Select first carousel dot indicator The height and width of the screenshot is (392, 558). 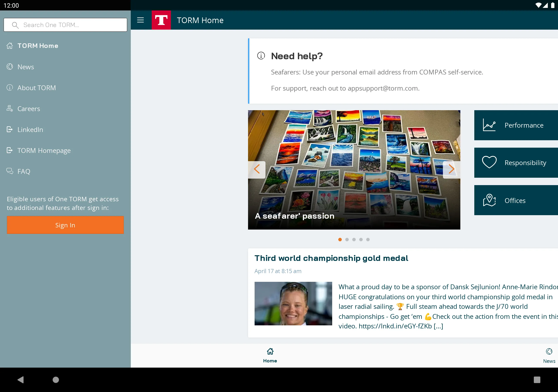coord(340,239)
